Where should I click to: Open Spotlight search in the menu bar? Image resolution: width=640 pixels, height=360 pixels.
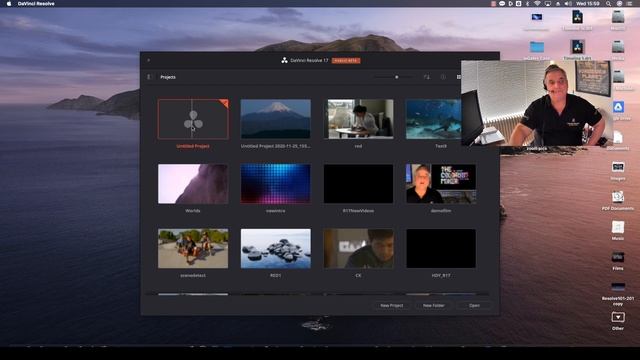click(608, 4)
